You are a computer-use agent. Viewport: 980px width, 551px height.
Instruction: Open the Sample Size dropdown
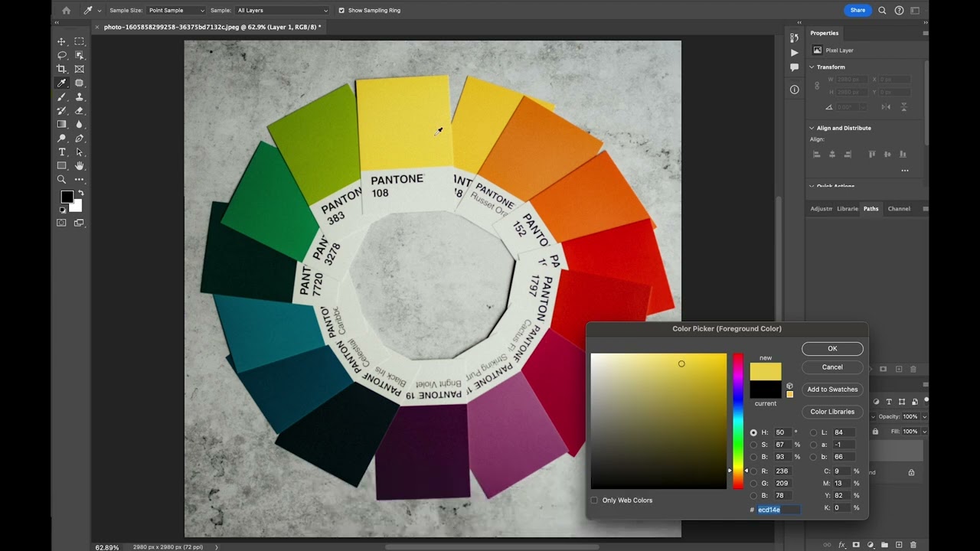click(x=176, y=11)
